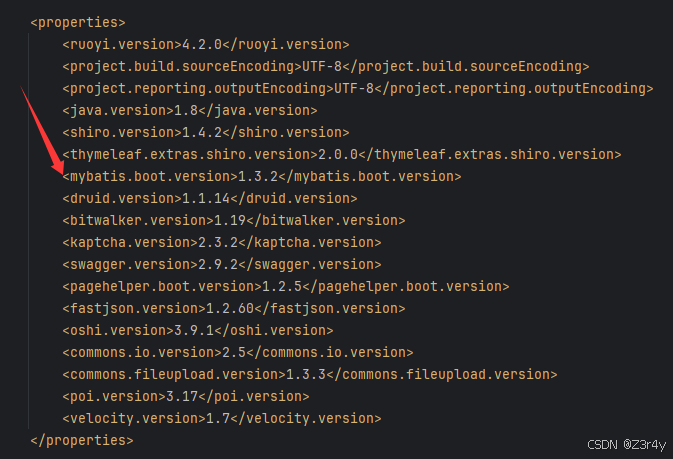This screenshot has width=673, height=459.
Task: Click the fastjson.version 1.2.60 line
Action: coord(234,308)
